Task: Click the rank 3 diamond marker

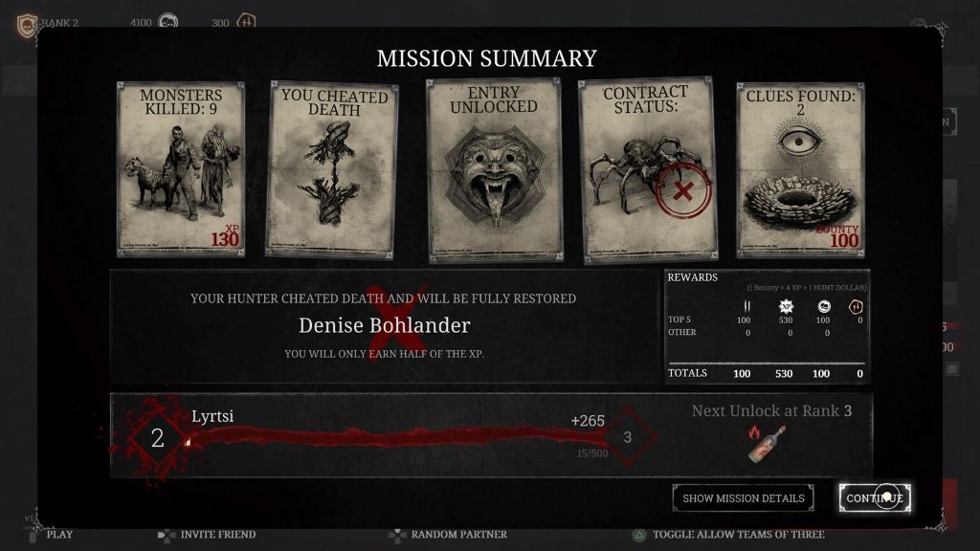Action: pos(628,437)
